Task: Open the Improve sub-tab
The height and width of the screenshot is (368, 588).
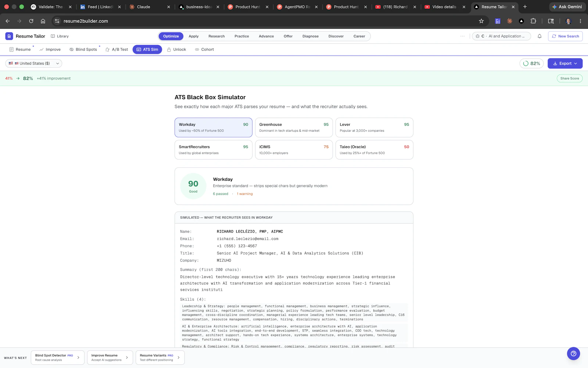Action: click(50, 49)
